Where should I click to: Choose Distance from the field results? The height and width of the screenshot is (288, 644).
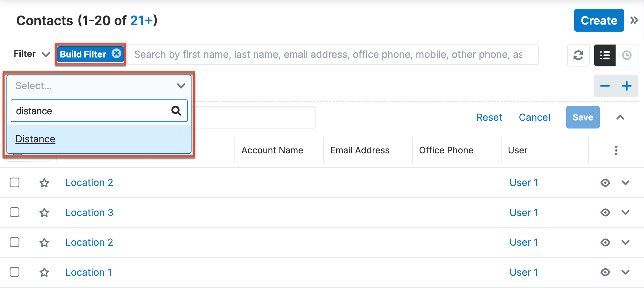(36, 139)
